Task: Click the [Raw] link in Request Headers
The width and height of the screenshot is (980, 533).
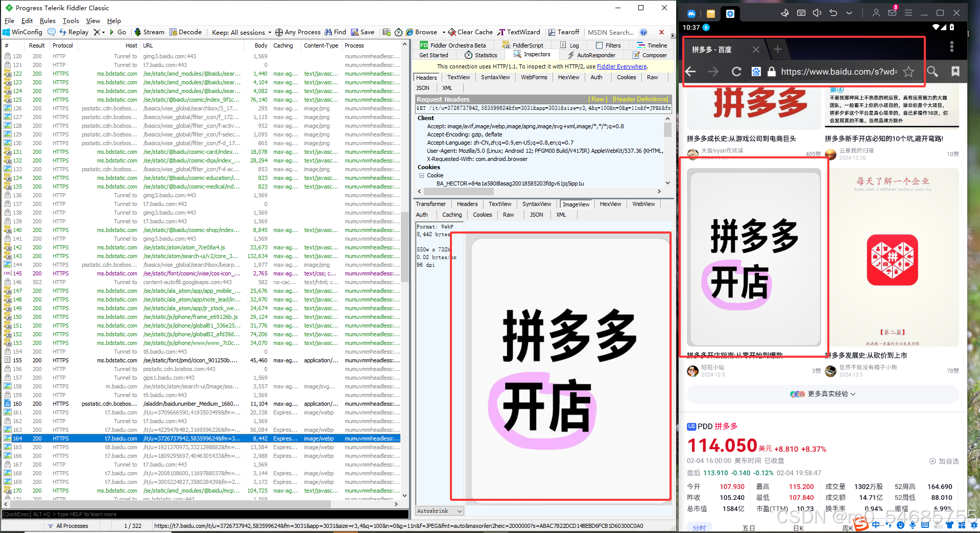Action: [x=598, y=99]
